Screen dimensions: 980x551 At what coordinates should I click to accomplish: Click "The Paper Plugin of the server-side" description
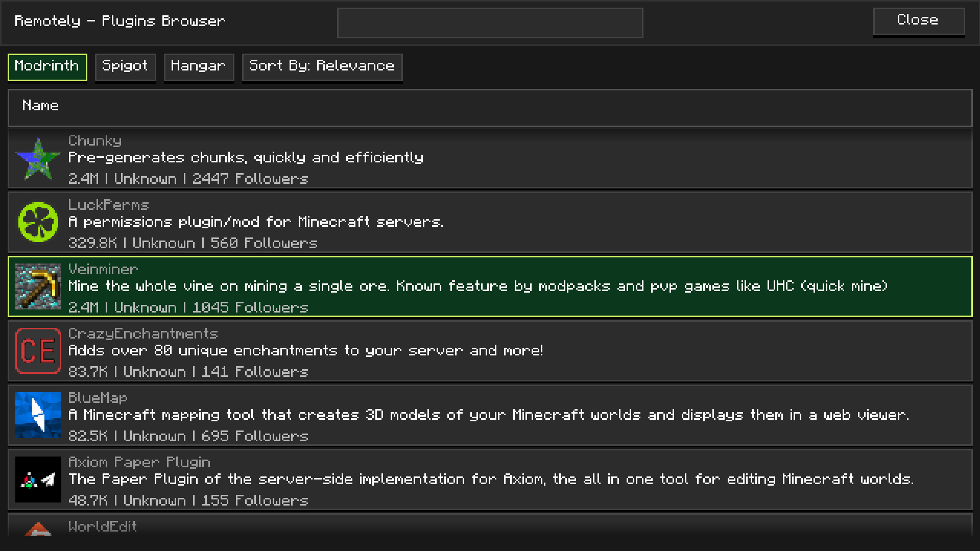[x=491, y=479]
